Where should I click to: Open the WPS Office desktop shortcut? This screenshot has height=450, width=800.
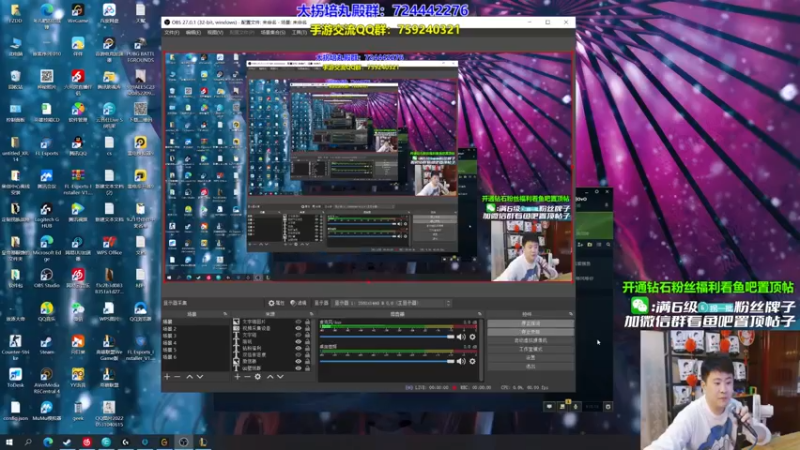click(109, 245)
